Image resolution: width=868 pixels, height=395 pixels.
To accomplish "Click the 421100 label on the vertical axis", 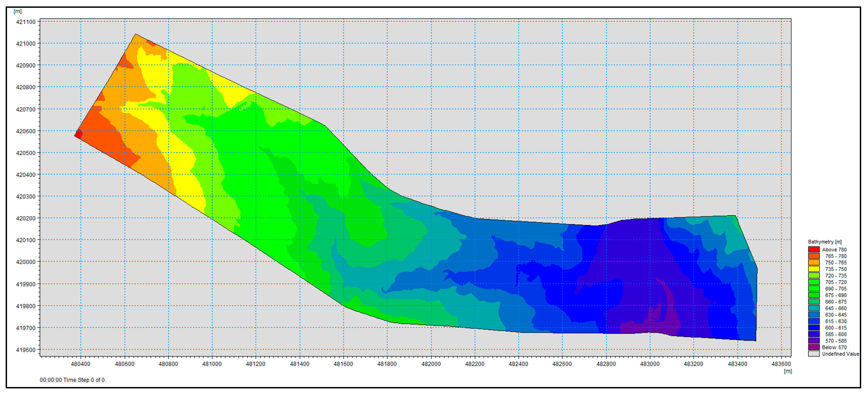I will point(26,22).
